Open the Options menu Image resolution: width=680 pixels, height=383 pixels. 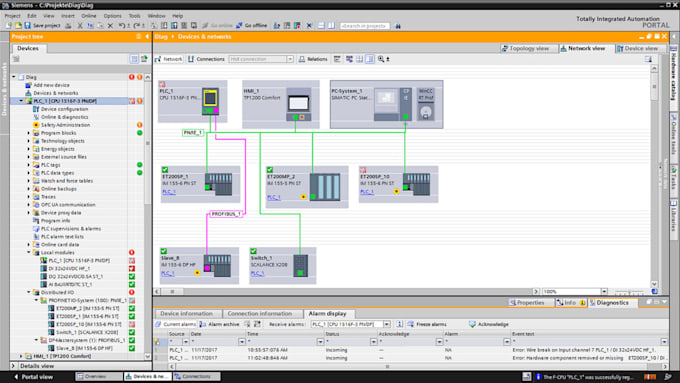point(113,16)
